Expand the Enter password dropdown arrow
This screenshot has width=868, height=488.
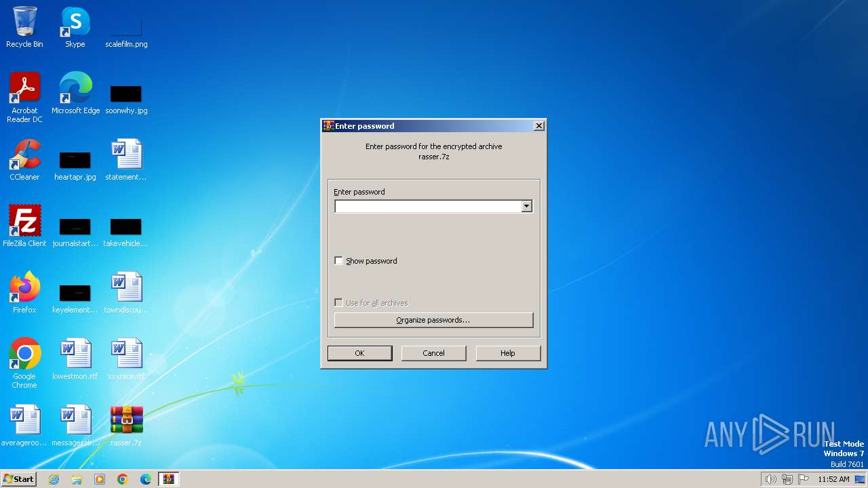(526, 206)
